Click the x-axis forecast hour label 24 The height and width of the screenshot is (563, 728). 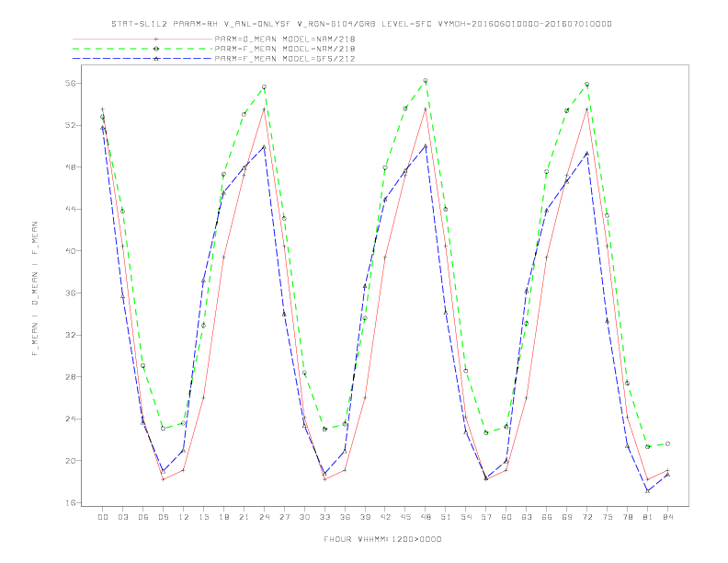point(264,517)
